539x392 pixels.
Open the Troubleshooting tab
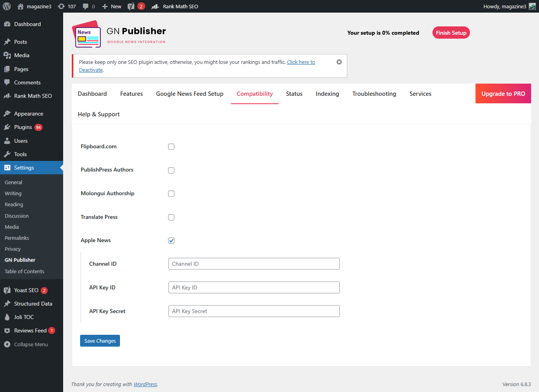(374, 94)
